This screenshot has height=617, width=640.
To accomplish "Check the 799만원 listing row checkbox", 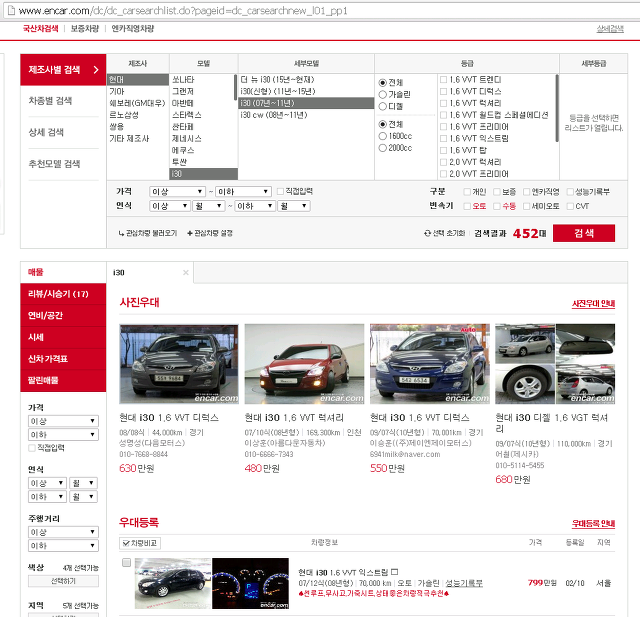I will coord(127,563).
